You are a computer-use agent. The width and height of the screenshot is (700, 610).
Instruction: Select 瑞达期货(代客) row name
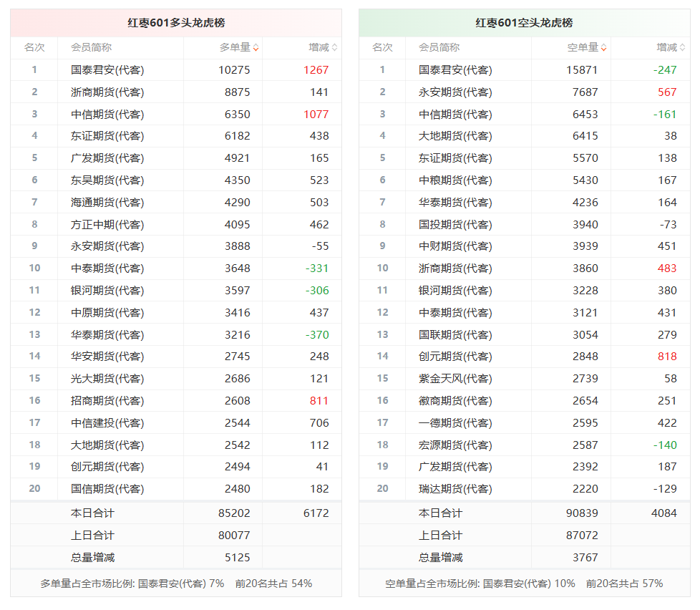[455, 490]
